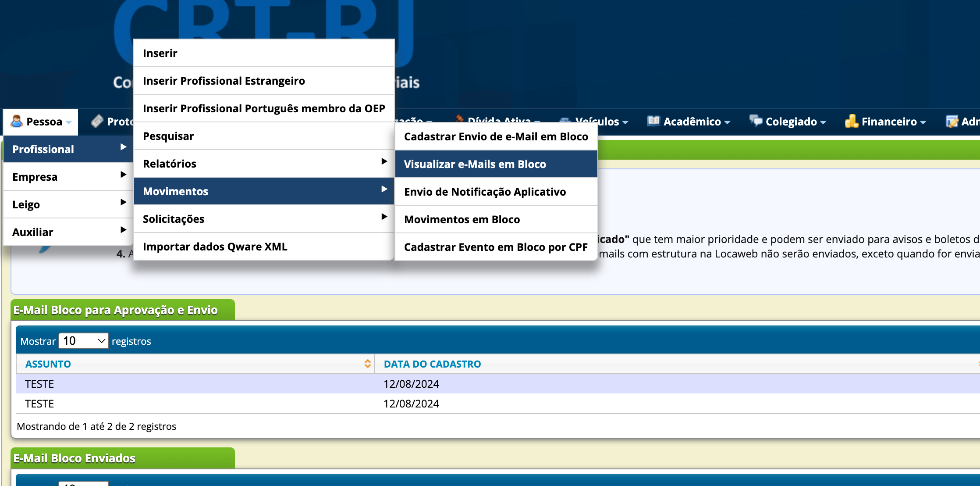980x486 pixels.
Task: Click date 12/08/2024 in first row
Action: pos(411,384)
